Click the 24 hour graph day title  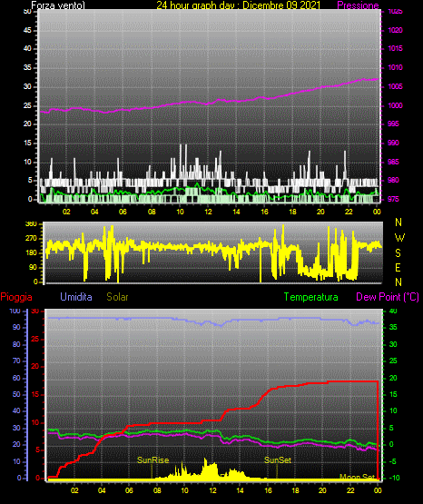239,5
